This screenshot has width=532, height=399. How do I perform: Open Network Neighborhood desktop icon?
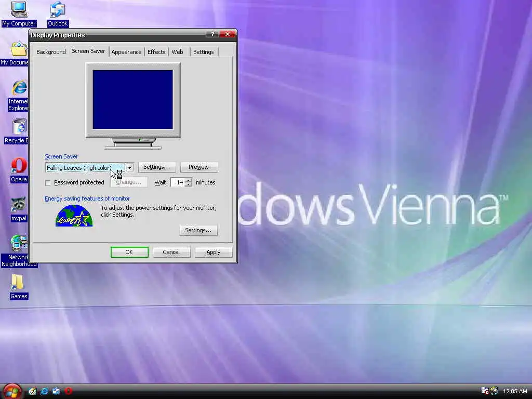coord(19,251)
